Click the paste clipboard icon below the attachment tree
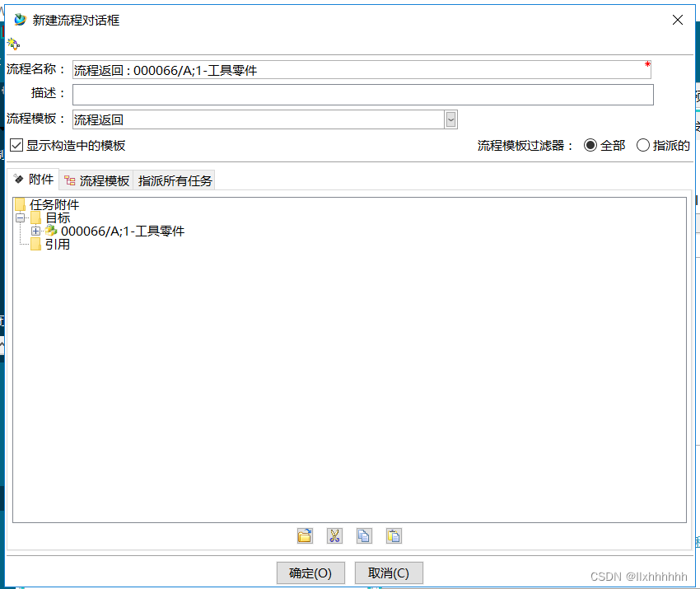Image resolution: width=700 pixels, height=589 pixels. 394,535
